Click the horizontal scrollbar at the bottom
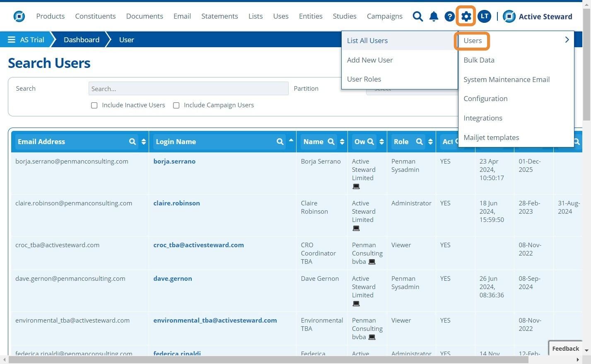The height and width of the screenshot is (364, 591). pos(268,360)
